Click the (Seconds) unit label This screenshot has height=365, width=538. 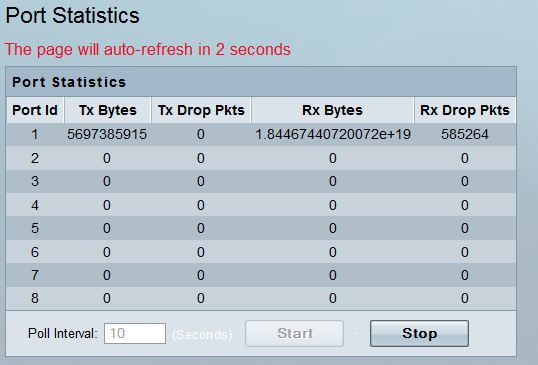(x=202, y=334)
